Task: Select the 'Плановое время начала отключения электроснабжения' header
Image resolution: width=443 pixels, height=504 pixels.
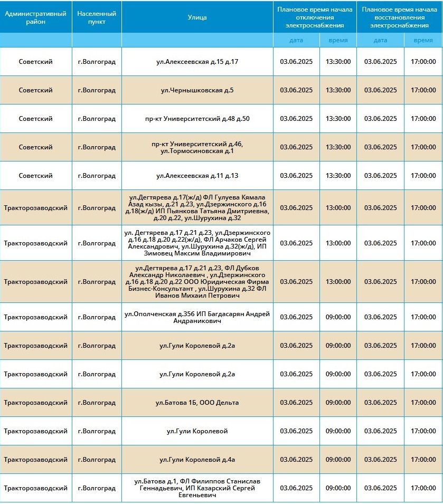Action: [315, 17]
